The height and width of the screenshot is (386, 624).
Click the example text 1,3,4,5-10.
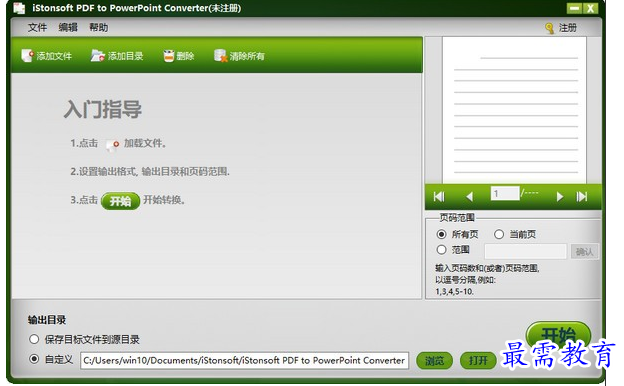[454, 291]
